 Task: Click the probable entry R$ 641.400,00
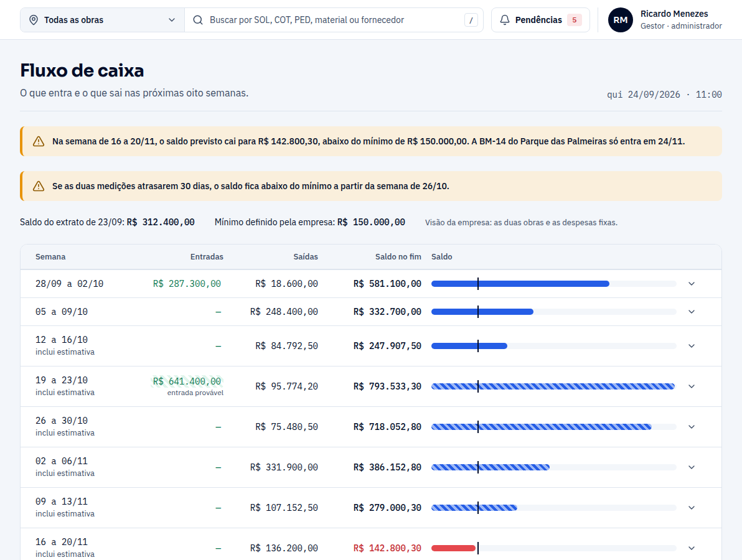tap(187, 381)
